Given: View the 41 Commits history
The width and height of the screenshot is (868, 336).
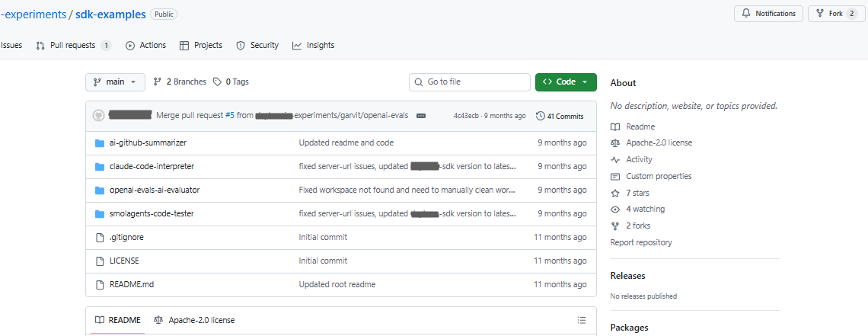Looking at the screenshot, I should (560, 116).
